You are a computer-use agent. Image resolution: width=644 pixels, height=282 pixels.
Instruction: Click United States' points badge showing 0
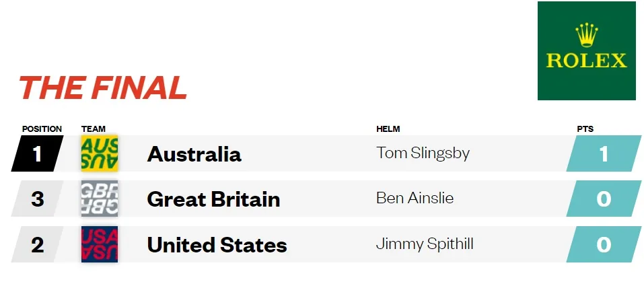(x=604, y=244)
